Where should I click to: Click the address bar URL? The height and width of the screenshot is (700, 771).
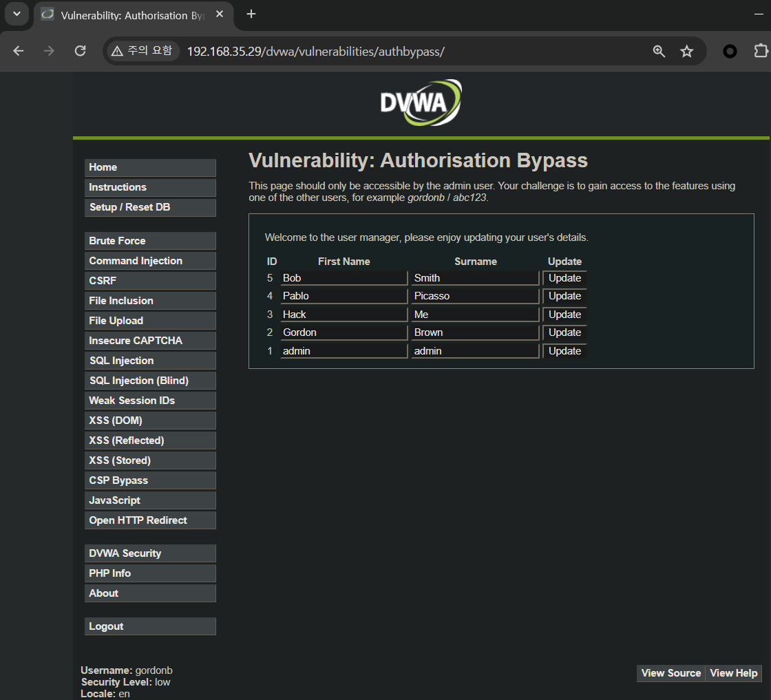(316, 52)
